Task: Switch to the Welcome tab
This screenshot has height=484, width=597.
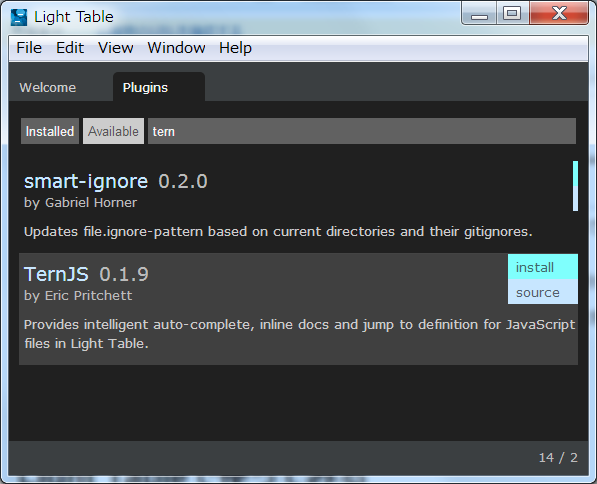Action: [x=48, y=88]
